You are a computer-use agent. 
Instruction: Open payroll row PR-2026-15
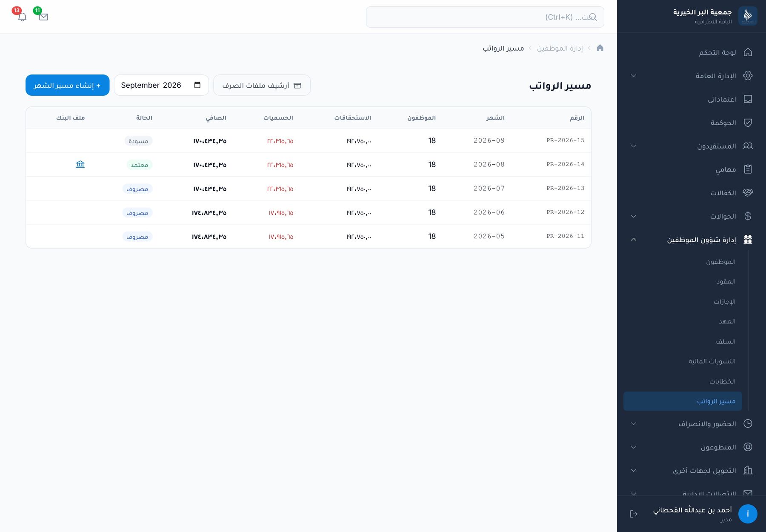(x=309, y=140)
